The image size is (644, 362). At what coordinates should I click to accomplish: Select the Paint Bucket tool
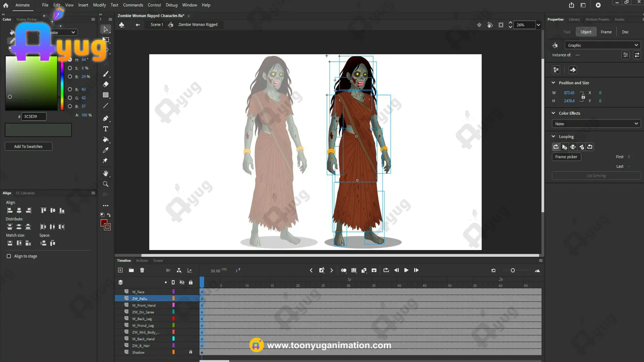[x=105, y=139]
